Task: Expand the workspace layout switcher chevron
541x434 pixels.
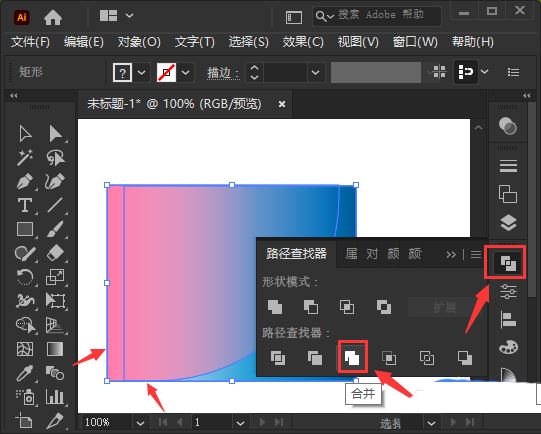Action: (x=129, y=16)
